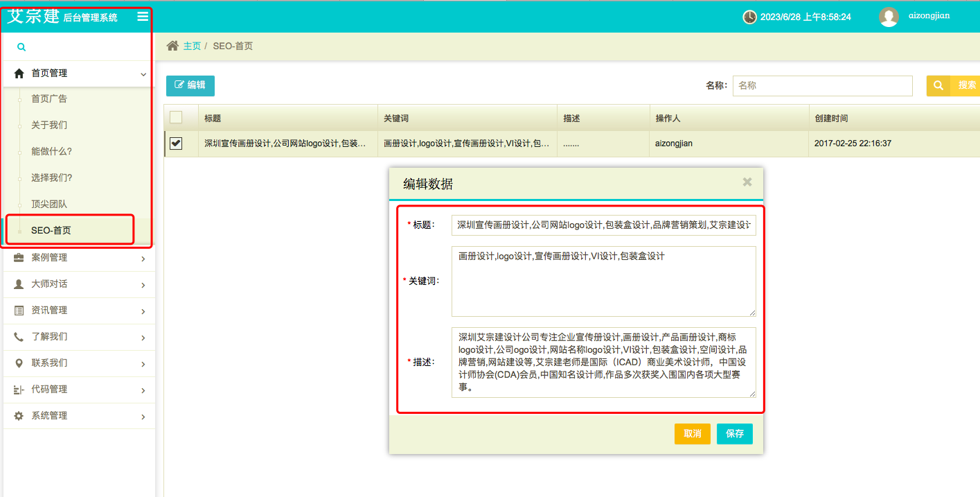Click the clock icon next to the date
Image resolution: width=980 pixels, height=497 pixels.
(x=749, y=17)
